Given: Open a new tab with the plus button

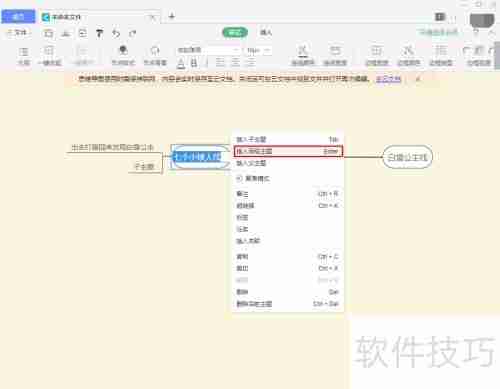Looking at the screenshot, I should click(172, 16).
